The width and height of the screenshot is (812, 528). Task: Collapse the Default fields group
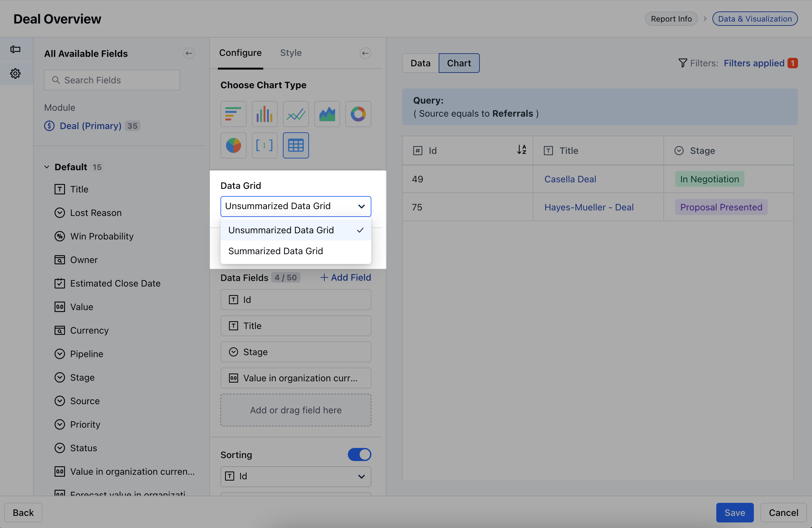47,167
